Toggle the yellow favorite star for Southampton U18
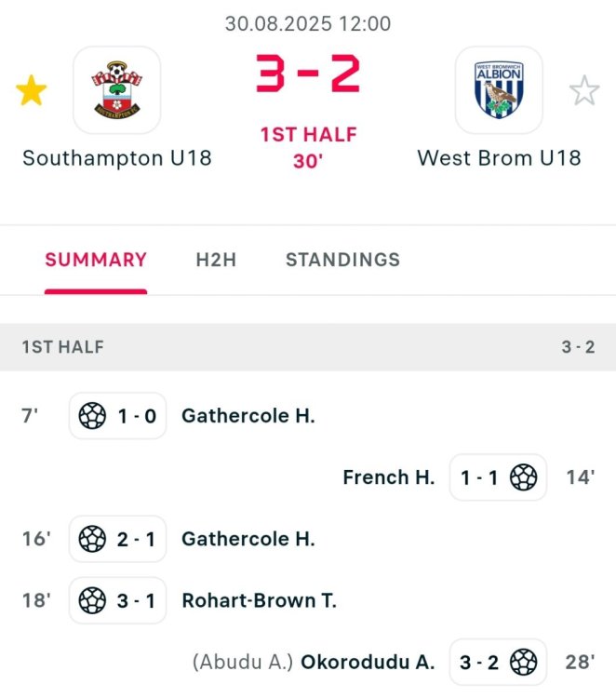 [x=32, y=91]
